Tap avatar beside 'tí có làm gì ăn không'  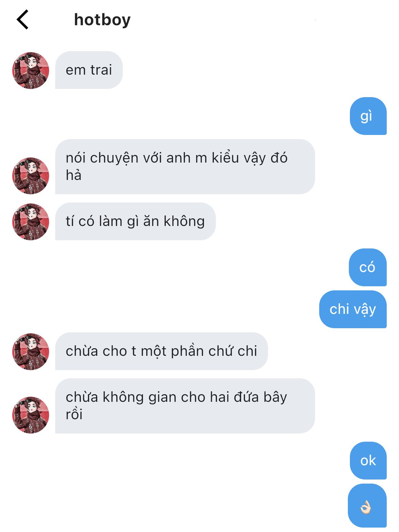coord(31,222)
